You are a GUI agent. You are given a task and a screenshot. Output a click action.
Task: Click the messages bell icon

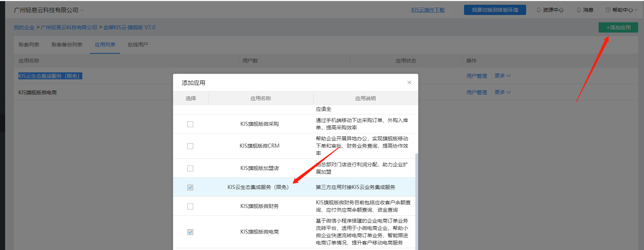click(579, 10)
